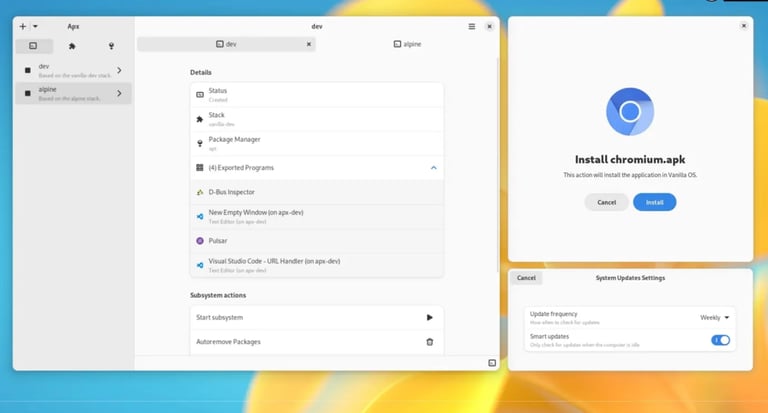Viewport: 768px width, 413px height.
Task: Click the Pulsar app icon
Action: tap(200, 241)
